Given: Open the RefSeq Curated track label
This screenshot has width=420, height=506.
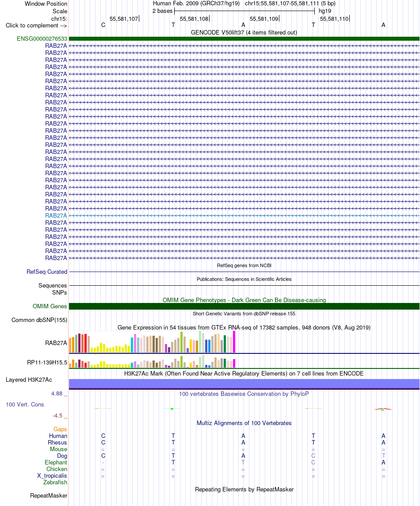Looking at the screenshot, I should point(47,272).
